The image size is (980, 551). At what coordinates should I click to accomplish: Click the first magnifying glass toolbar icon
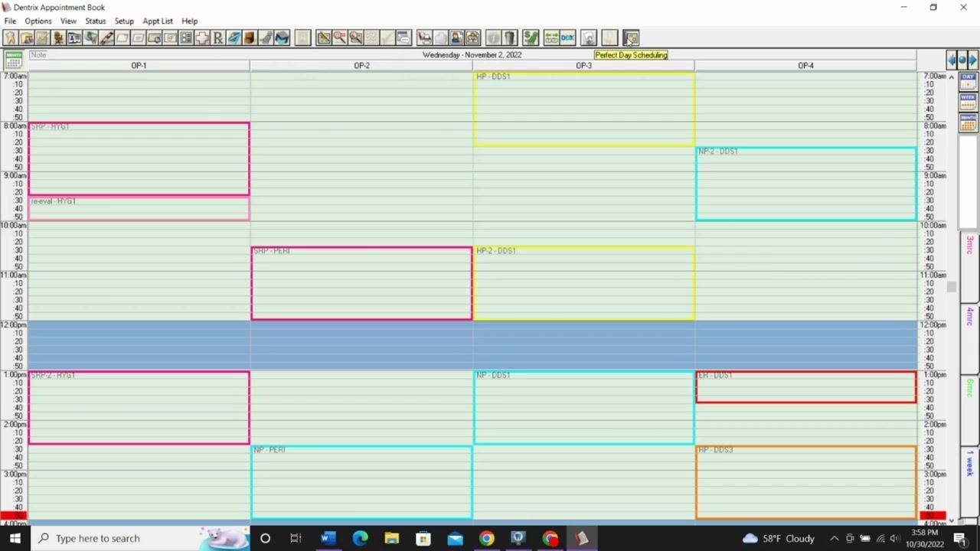pyautogui.click(x=340, y=37)
